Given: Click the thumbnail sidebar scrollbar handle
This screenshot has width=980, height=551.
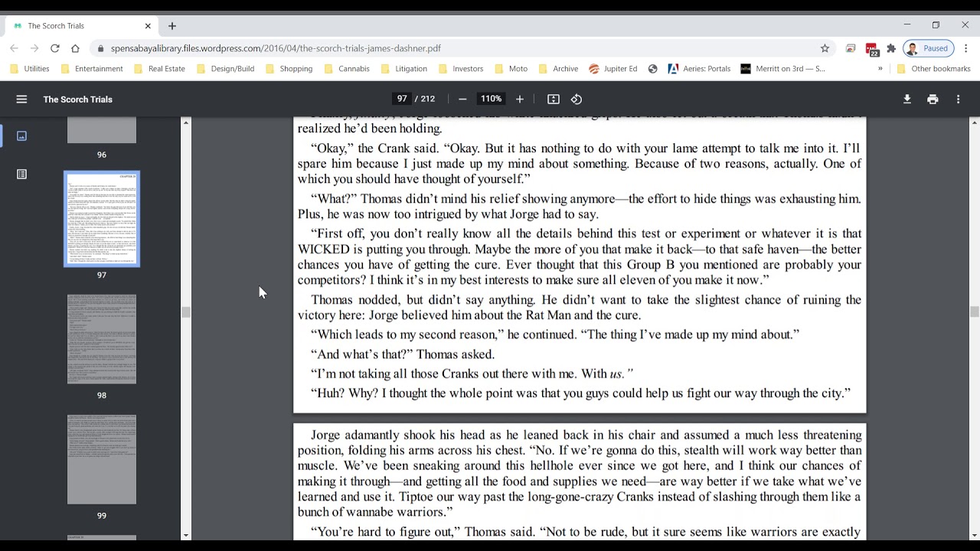Looking at the screenshot, I should click(186, 312).
